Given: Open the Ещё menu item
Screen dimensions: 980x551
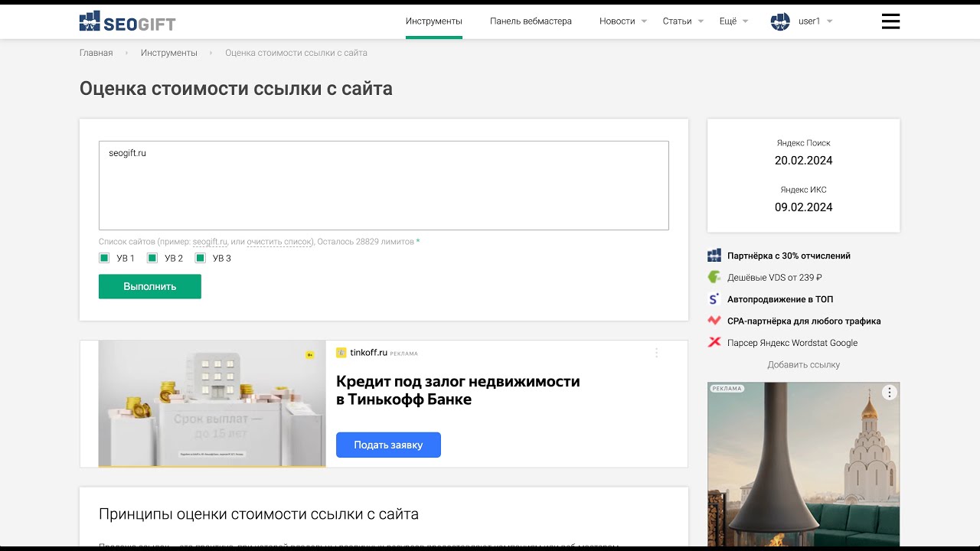Looking at the screenshot, I should click(728, 21).
